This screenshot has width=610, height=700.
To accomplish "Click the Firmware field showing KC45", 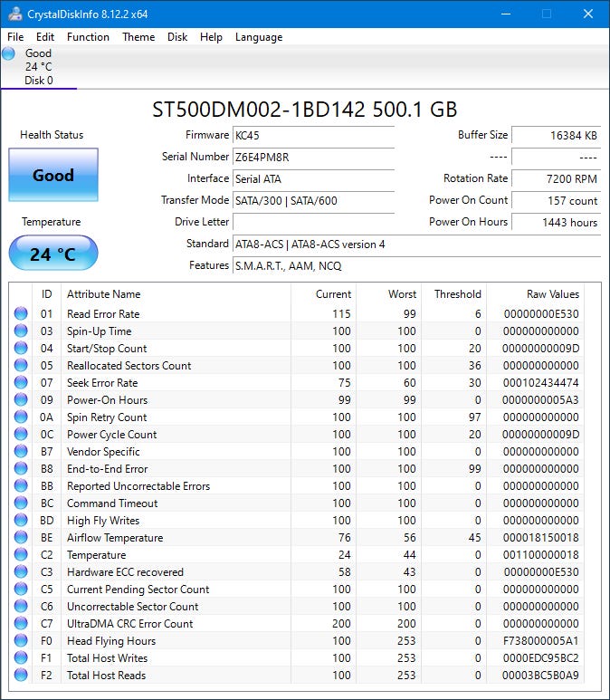I will click(313, 135).
